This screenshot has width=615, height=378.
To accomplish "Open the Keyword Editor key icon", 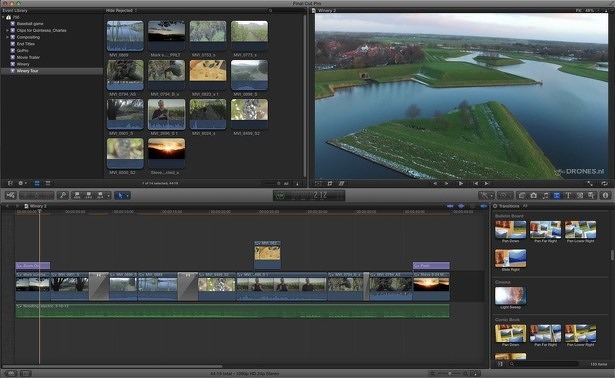I will tap(62, 195).
